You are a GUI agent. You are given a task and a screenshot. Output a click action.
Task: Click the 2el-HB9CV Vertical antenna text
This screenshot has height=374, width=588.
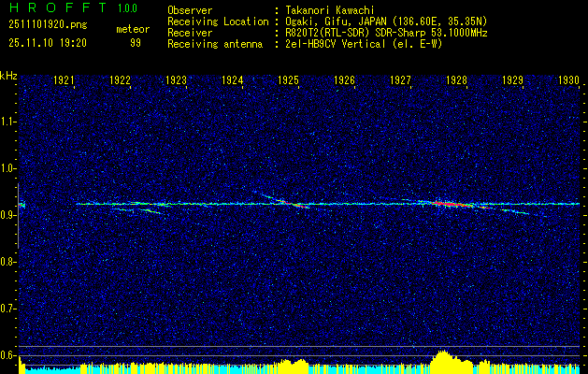(364, 44)
